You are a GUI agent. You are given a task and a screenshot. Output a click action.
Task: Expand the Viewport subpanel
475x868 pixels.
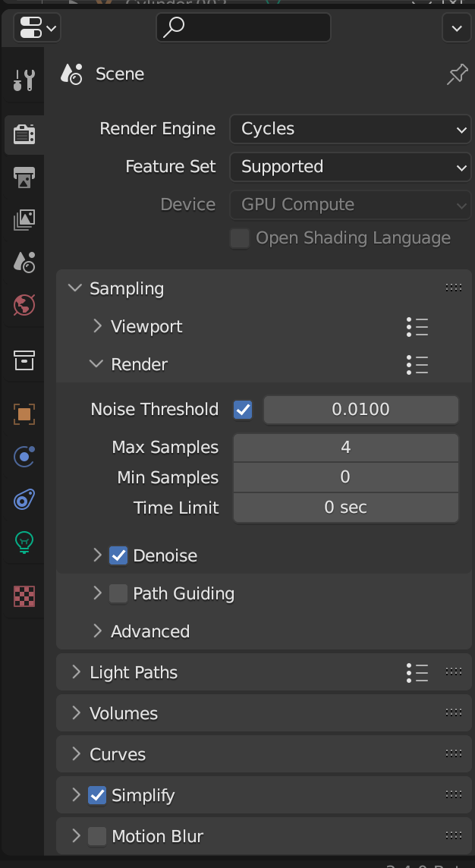pyautogui.click(x=97, y=326)
